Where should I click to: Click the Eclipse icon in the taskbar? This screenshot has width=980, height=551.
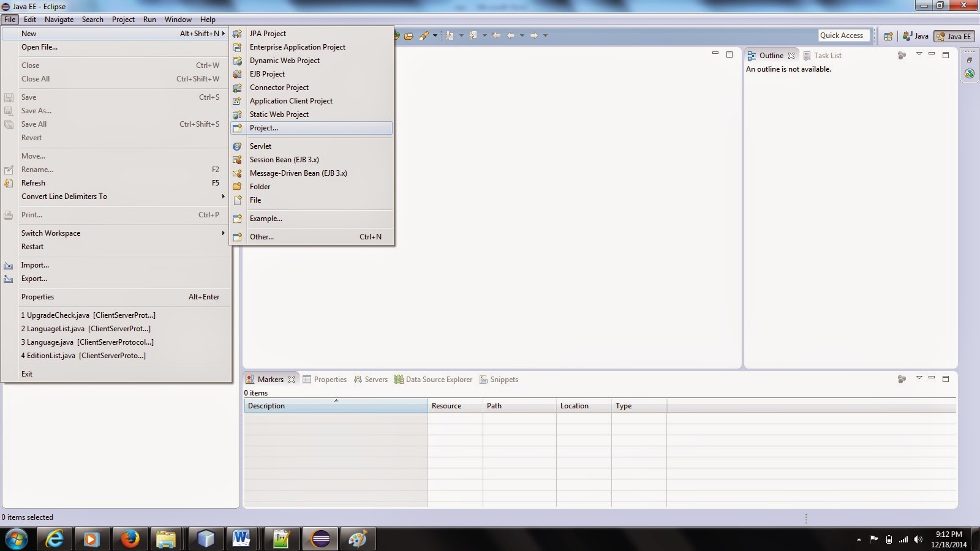click(320, 539)
